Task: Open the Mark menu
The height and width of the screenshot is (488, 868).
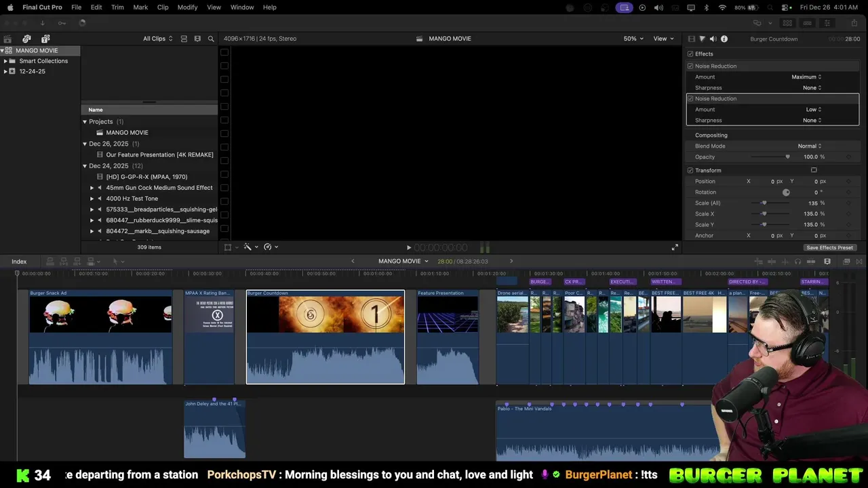Action: click(x=140, y=7)
